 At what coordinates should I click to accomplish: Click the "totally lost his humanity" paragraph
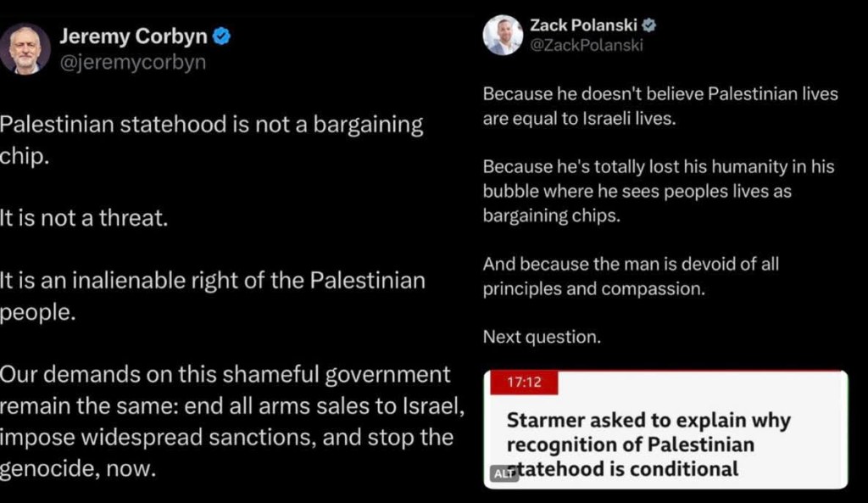tap(659, 192)
